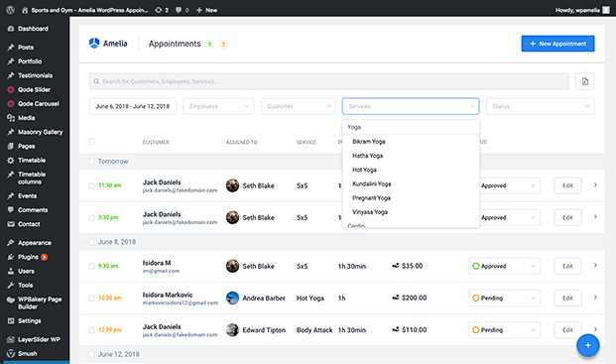Click the WordPress logo in admin bar

(10, 10)
